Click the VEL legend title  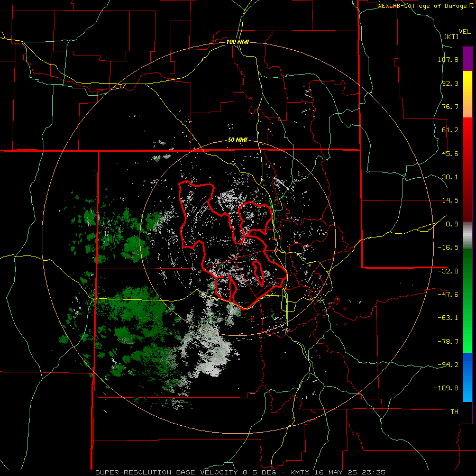pos(465,32)
